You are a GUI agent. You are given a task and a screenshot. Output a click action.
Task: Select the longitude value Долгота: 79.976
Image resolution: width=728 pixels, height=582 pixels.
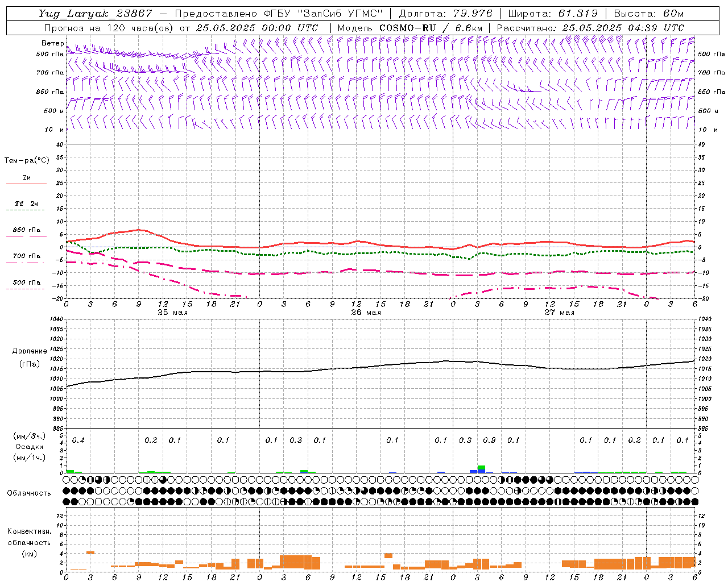pyautogui.click(x=445, y=14)
